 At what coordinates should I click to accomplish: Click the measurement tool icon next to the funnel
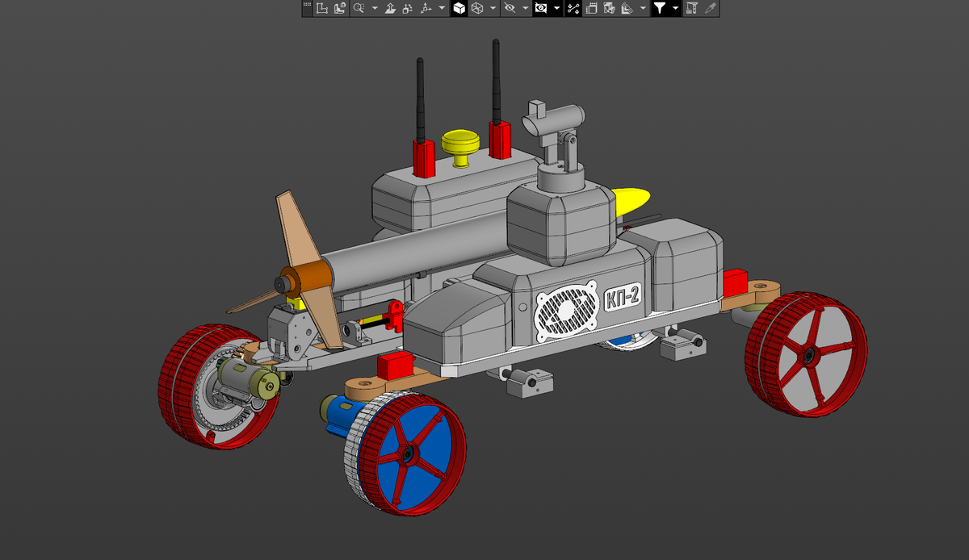[x=691, y=8]
